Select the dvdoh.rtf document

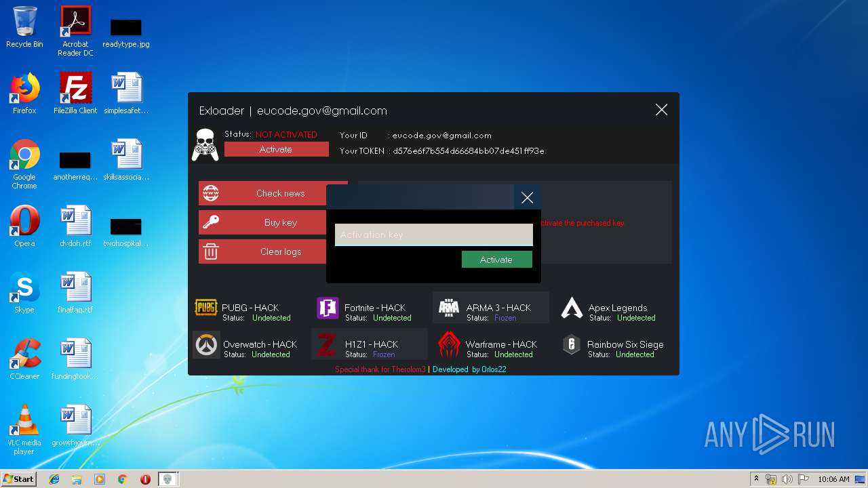[75, 226]
